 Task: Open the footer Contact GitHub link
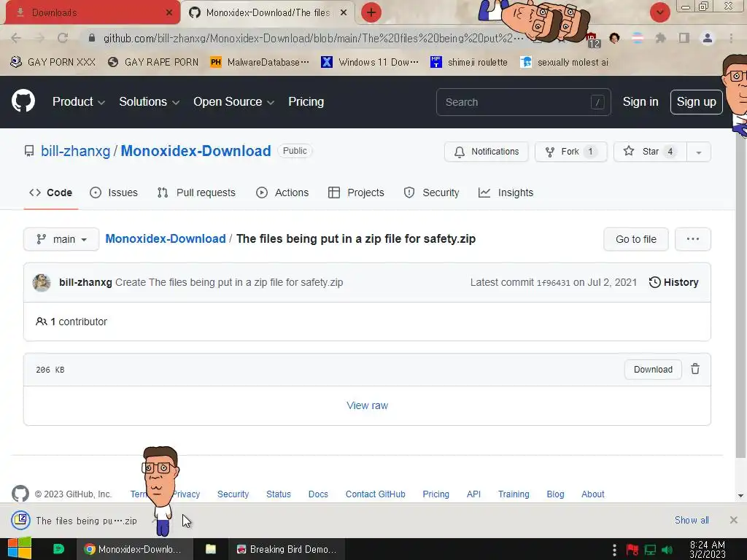375,494
